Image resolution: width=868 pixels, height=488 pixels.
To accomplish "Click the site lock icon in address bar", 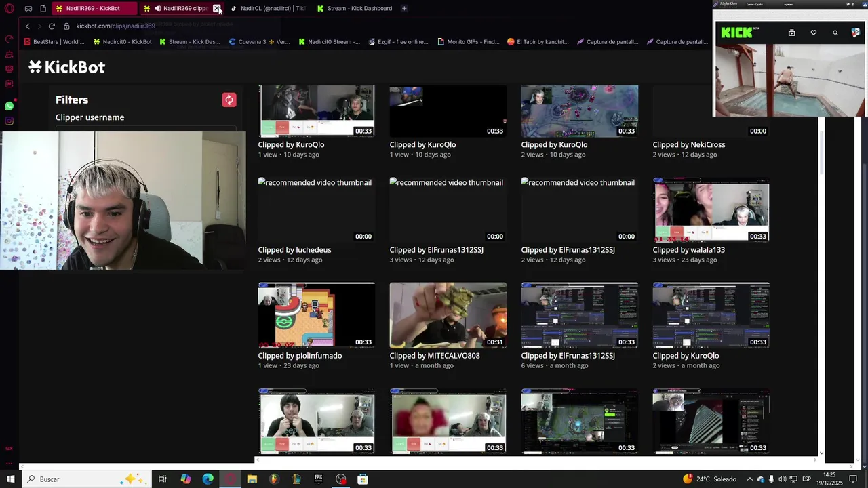I will pos(66,26).
